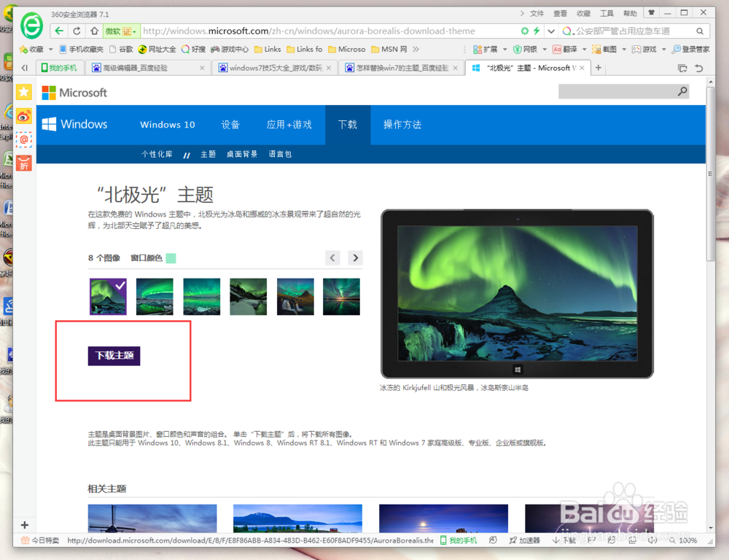Refresh the current page
This screenshot has width=729, height=560.
click(x=76, y=31)
